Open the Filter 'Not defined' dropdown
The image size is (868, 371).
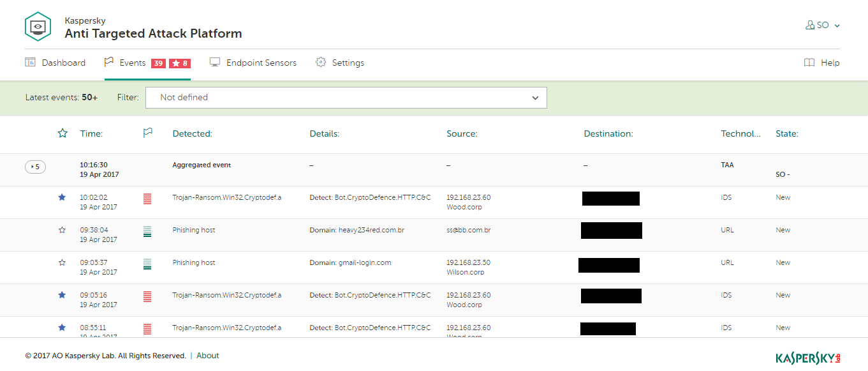point(346,98)
